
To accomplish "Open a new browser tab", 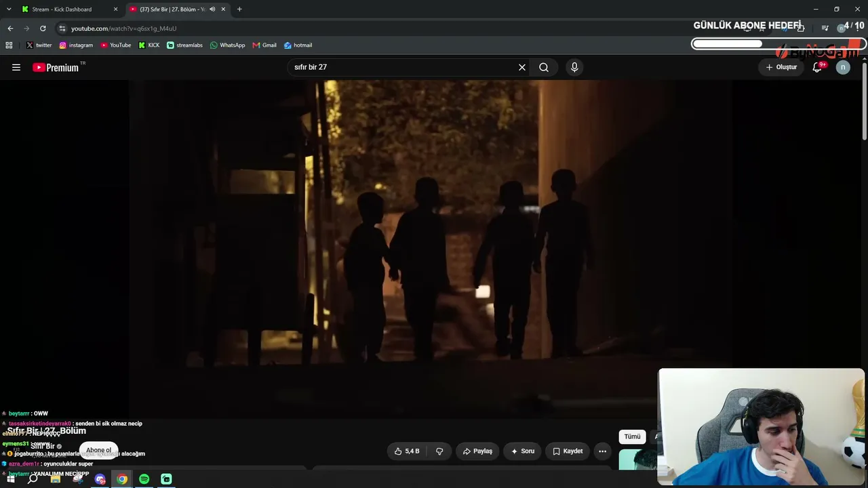I will (239, 9).
